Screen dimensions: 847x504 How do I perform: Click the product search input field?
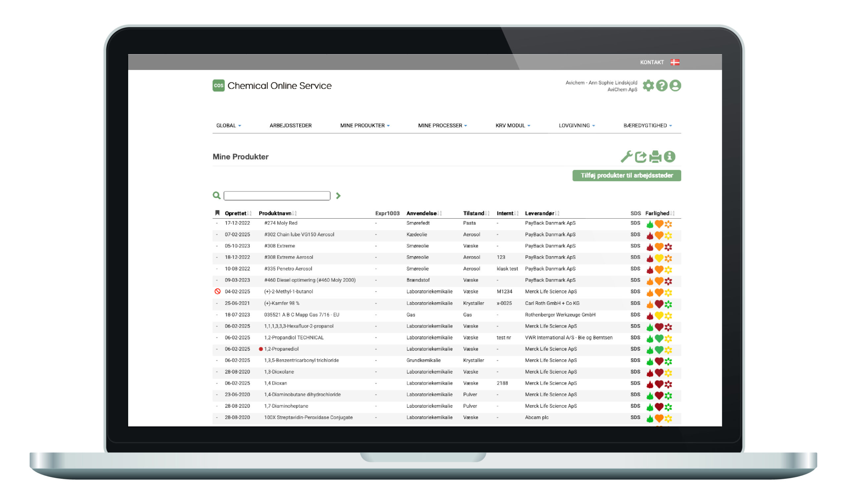click(x=277, y=196)
